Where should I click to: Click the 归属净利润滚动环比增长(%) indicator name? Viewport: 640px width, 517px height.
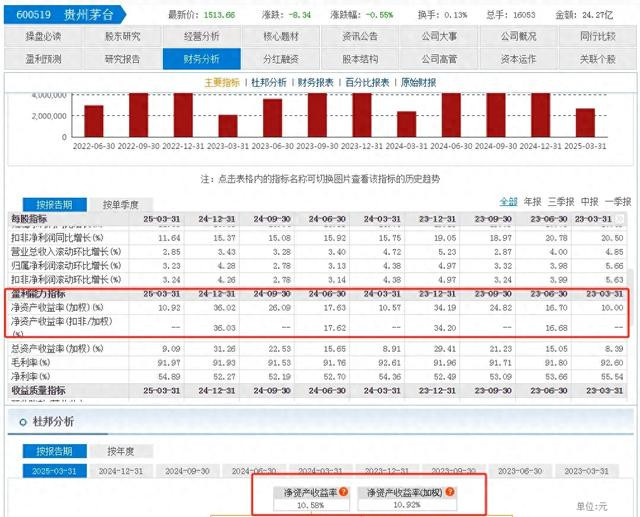coord(66,266)
